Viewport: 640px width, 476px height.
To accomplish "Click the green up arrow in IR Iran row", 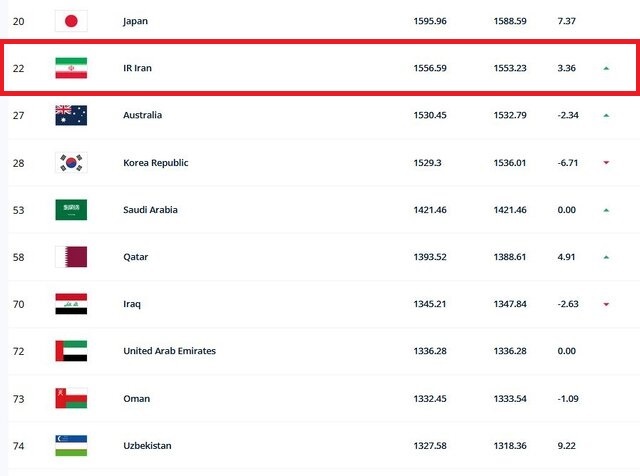I will (x=606, y=68).
